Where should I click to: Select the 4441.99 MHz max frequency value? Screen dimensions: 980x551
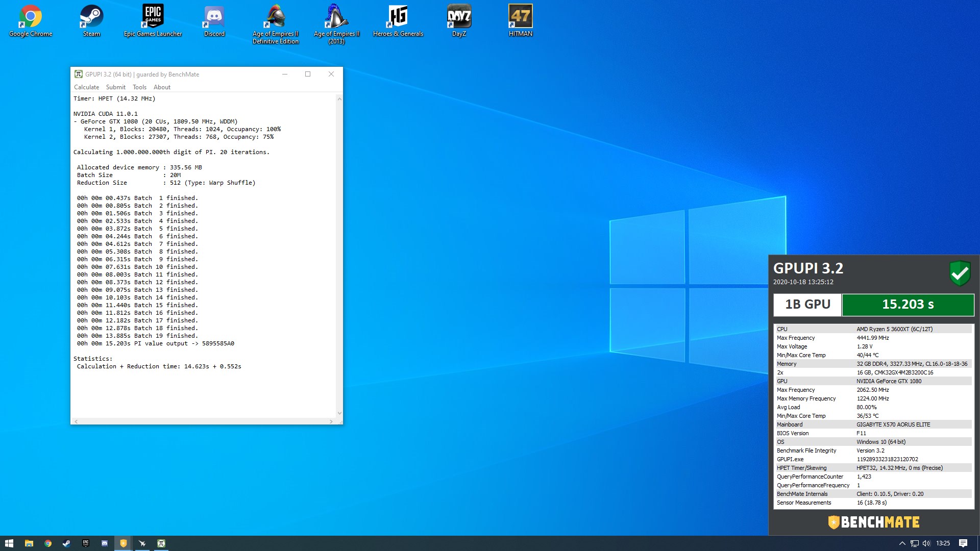[872, 338]
